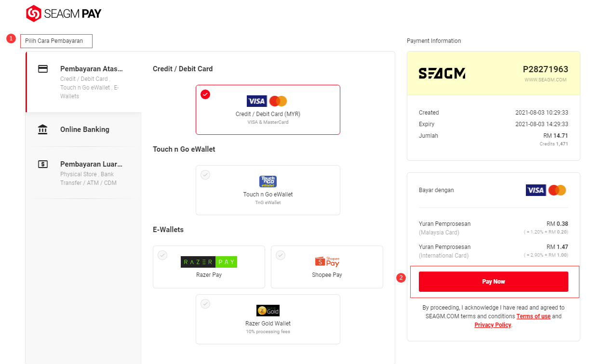
Task: Click the Touch n Go eWallet logo
Action: (x=268, y=182)
